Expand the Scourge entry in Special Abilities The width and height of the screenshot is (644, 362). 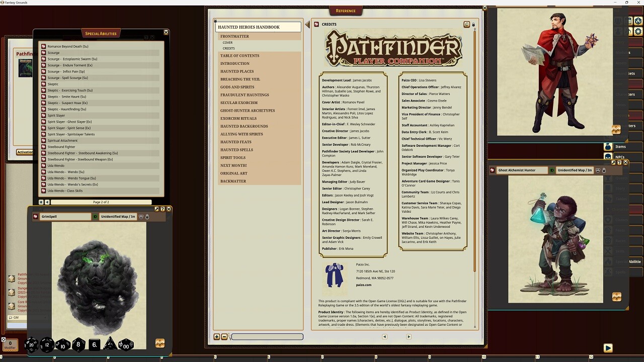coord(43,52)
